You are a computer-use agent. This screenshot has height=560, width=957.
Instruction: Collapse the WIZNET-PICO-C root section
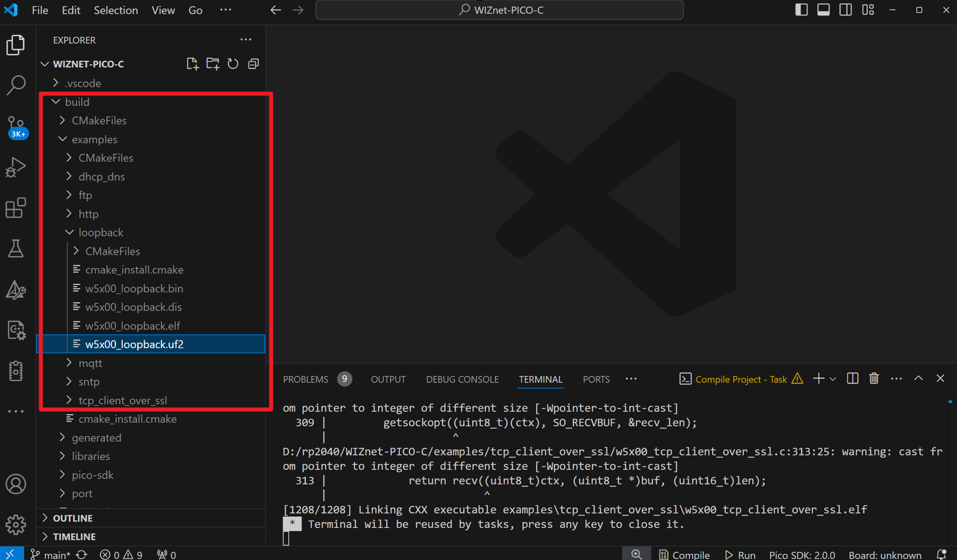pos(88,64)
